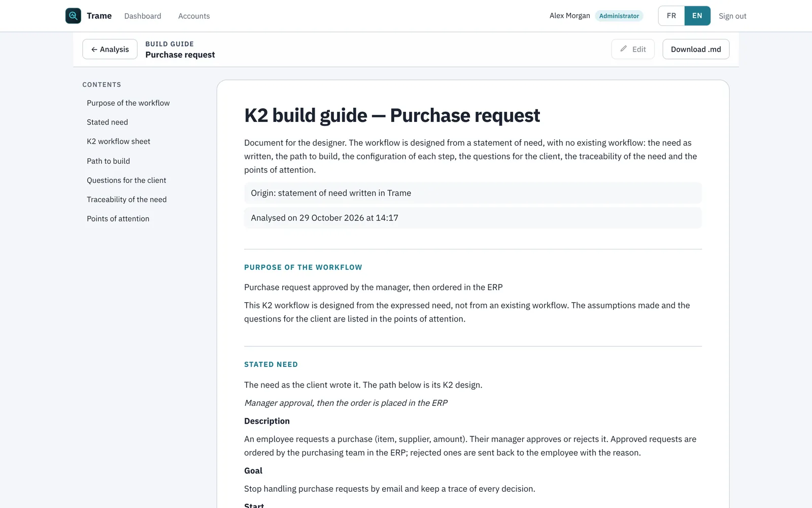Screen dimensions: 812x508
Task: Click the bold 'Description' label
Action: point(267,421)
